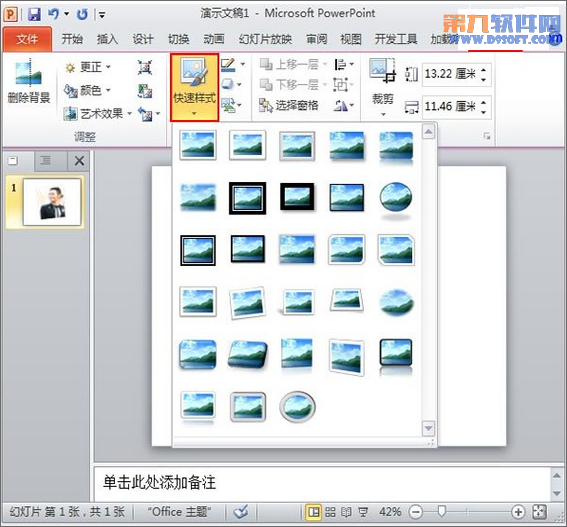Switch to the Animations (动画) tab
The width and height of the screenshot is (567, 527).
point(214,39)
